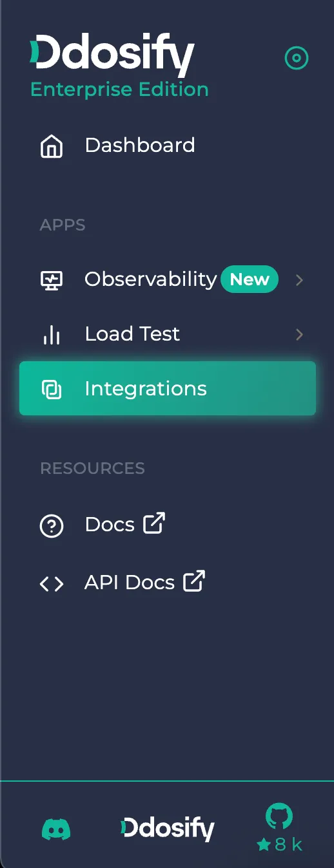This screenshot has width=334, height=868.
Task: Open the Discord icon in footer
Action: (x=56, y=829)
